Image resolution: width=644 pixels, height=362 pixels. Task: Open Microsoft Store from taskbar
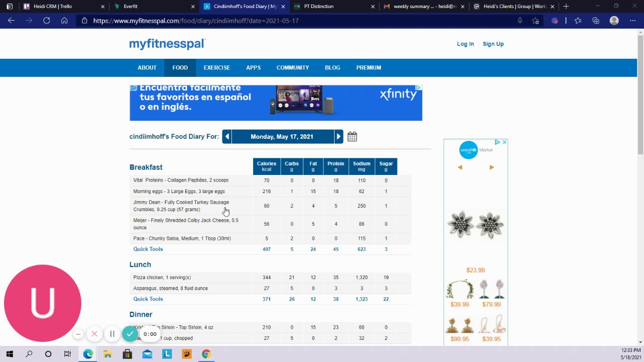[x=127, y=354]
